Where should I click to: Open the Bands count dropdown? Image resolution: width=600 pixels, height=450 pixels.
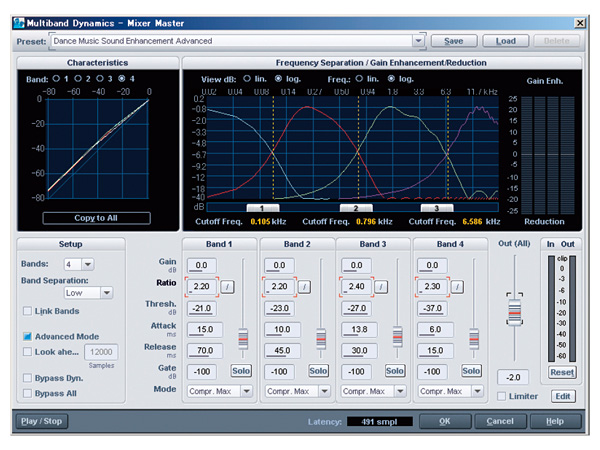pos(88,264)
